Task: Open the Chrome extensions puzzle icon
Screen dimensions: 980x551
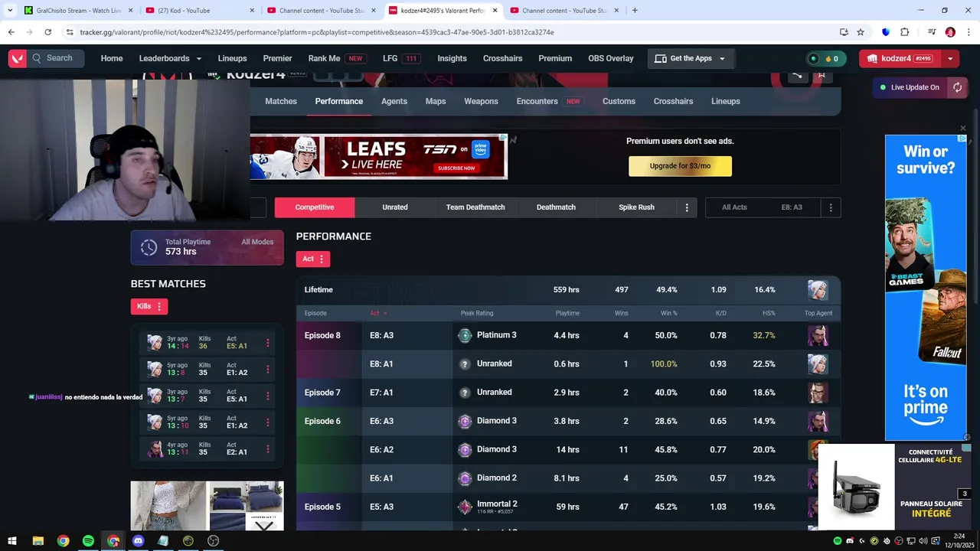Action: (x=905, y=32)
